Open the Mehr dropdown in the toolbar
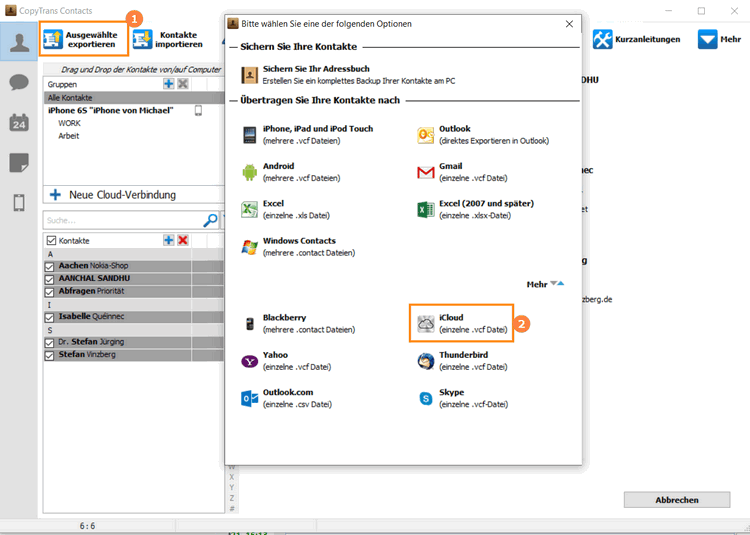This screenshot has width=750, height=535. click(x=719, y=39)
